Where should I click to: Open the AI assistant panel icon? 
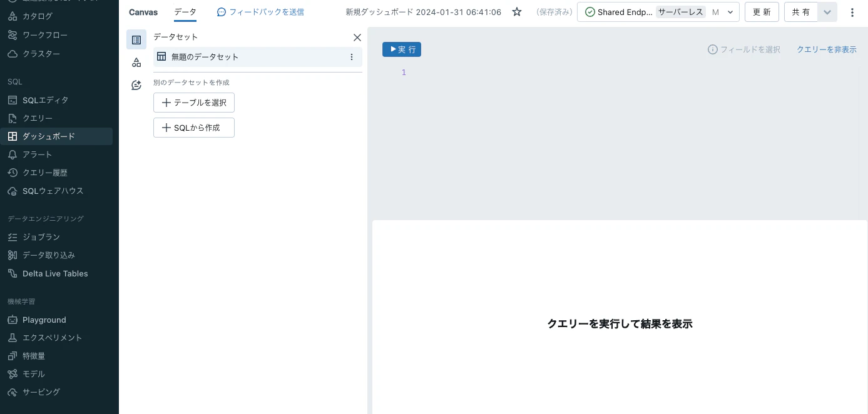click(x=136, y=85)
